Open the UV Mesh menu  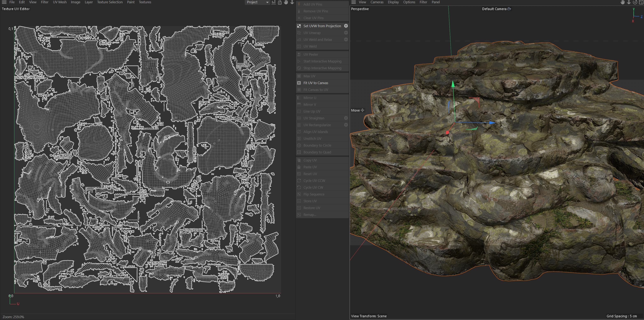(x=60, y=2)
